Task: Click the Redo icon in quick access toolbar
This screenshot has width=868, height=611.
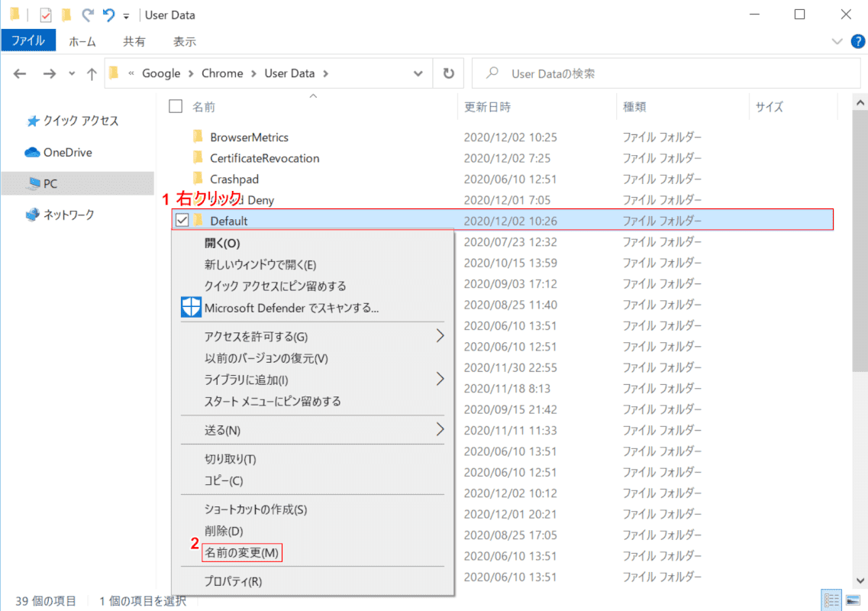Action: tap(88, 15)
